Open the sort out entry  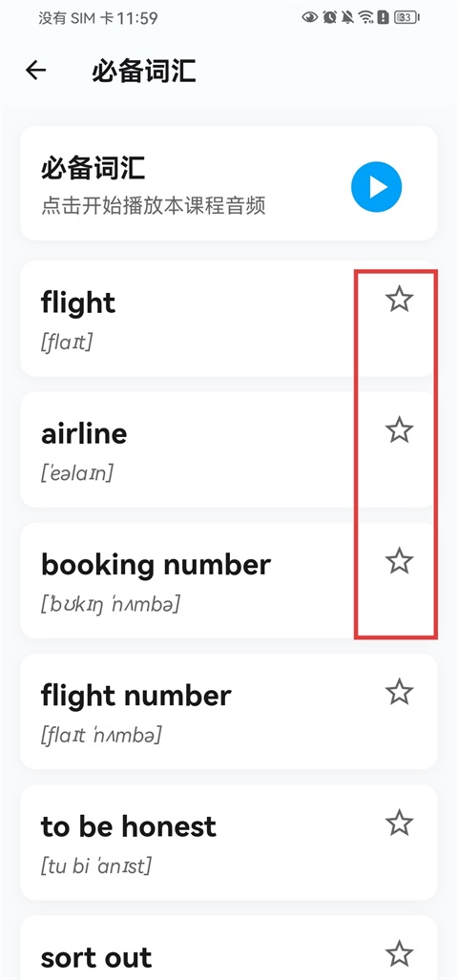tap(229, 948)
